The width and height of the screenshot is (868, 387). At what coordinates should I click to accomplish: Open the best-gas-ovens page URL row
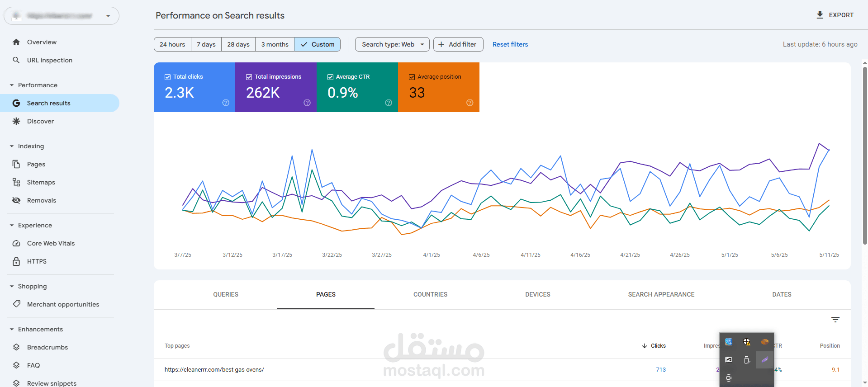pyautogui.click(x=214, y=370)
